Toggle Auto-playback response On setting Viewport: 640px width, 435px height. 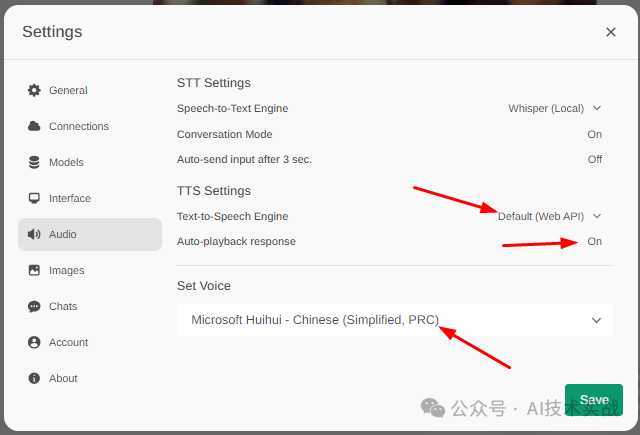595,242
